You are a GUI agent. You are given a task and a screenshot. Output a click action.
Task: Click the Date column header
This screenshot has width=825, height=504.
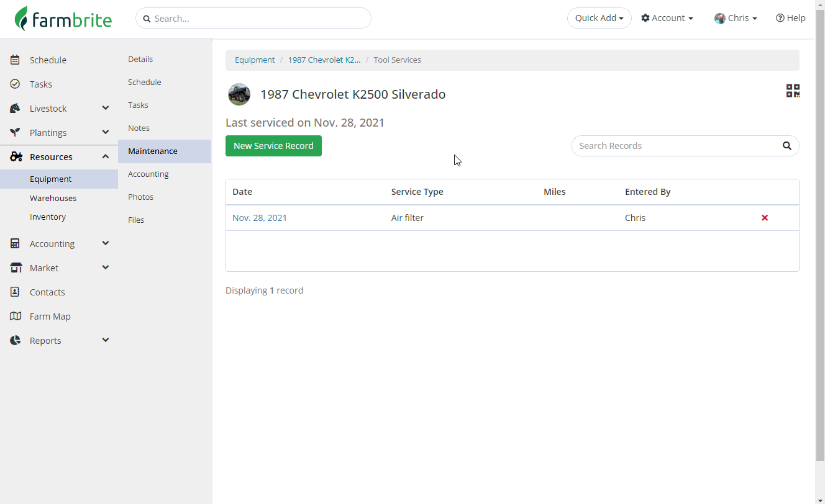242,192
